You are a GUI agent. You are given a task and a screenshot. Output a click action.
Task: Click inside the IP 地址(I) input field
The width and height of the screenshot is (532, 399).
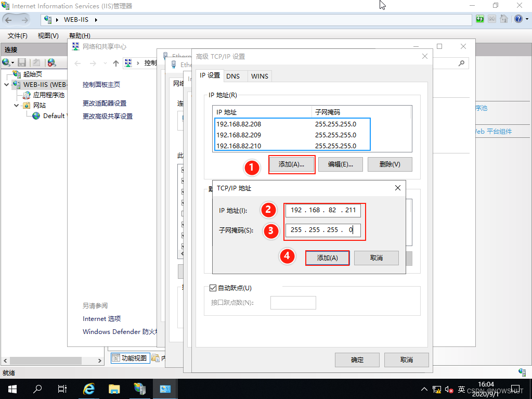click(x=322, y=210)
